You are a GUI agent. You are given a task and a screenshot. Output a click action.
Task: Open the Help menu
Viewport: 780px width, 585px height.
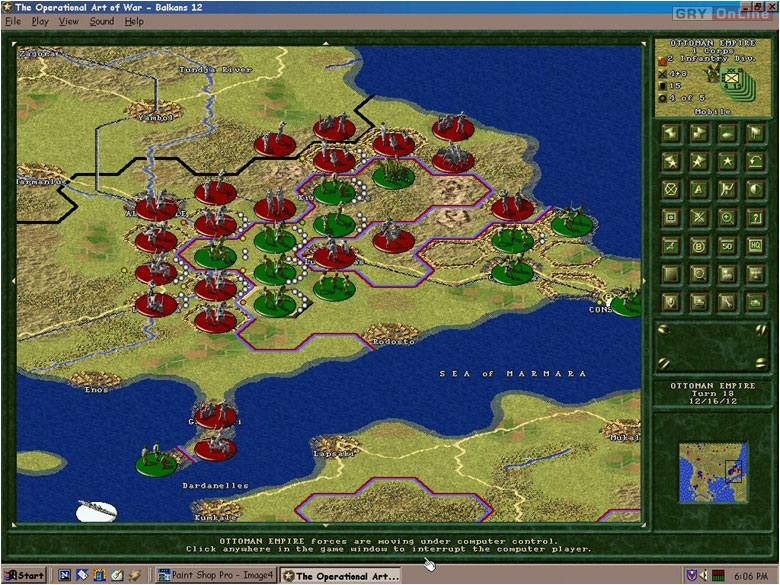(134, 21)
